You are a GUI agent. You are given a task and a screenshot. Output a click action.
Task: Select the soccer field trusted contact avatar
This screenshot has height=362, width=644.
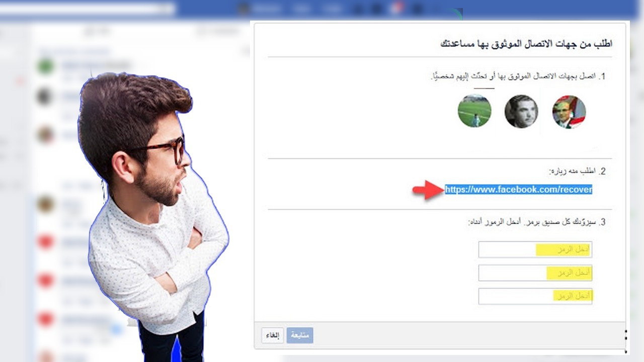tap(474, 111)
